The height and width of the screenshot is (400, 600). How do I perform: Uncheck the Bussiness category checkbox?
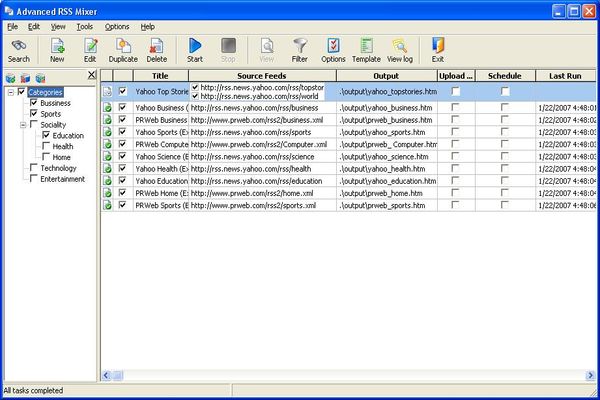pyautogui.click(x=34, y=103)
